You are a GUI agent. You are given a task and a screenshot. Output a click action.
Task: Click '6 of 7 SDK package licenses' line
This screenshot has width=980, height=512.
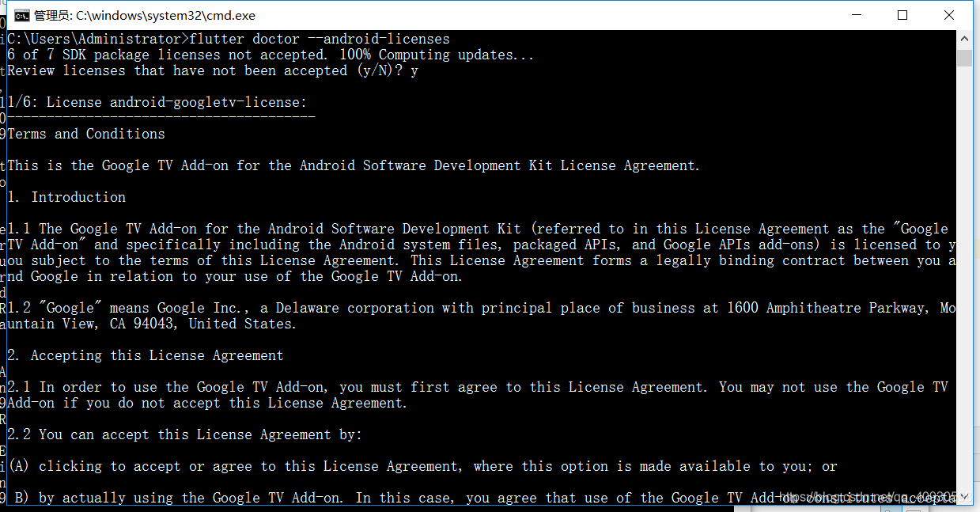click(x=271, y=55)
